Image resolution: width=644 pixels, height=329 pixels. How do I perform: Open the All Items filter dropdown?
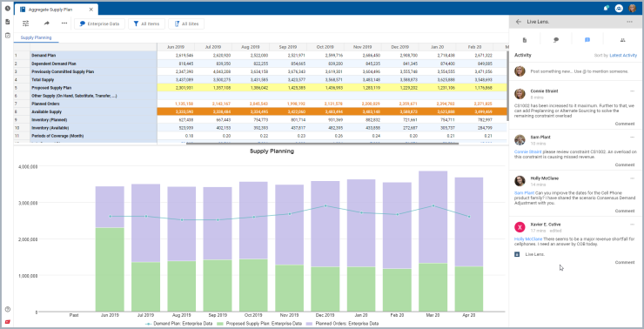146,23
